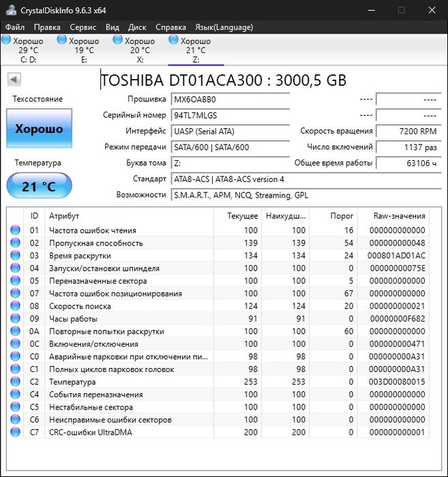
Task: Click the blue status icon for attribute C0
Action: click(x=15, y=356)
